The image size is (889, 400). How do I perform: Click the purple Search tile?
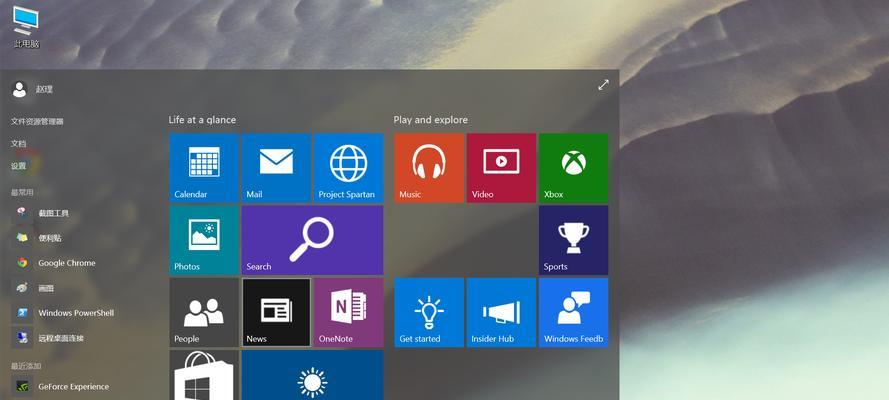pos(312,240)
